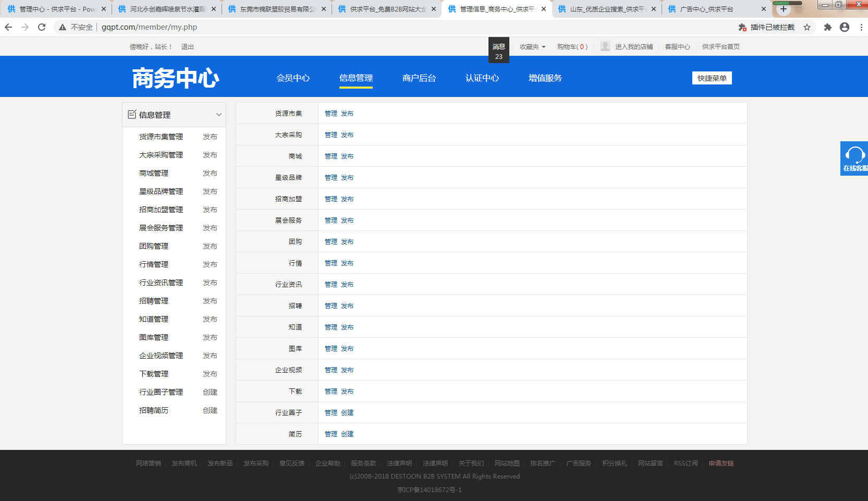This screenshot has height=501, width=868.
Task: Open the Chrome three-dot menu
Action: point(861,27)
